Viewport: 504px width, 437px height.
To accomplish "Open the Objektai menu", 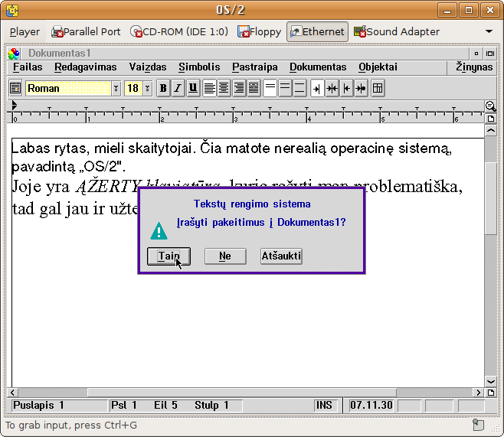I will (378, 67).
